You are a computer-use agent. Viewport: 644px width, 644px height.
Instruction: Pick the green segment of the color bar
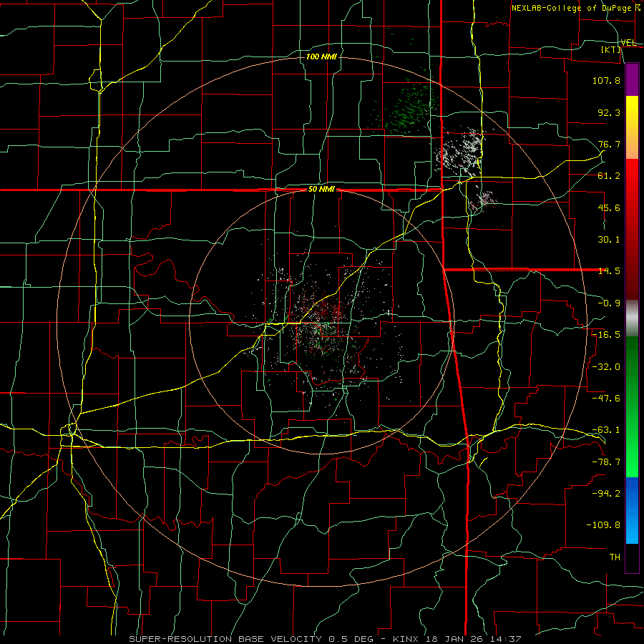pyautogui.click(x=632, y=406)
